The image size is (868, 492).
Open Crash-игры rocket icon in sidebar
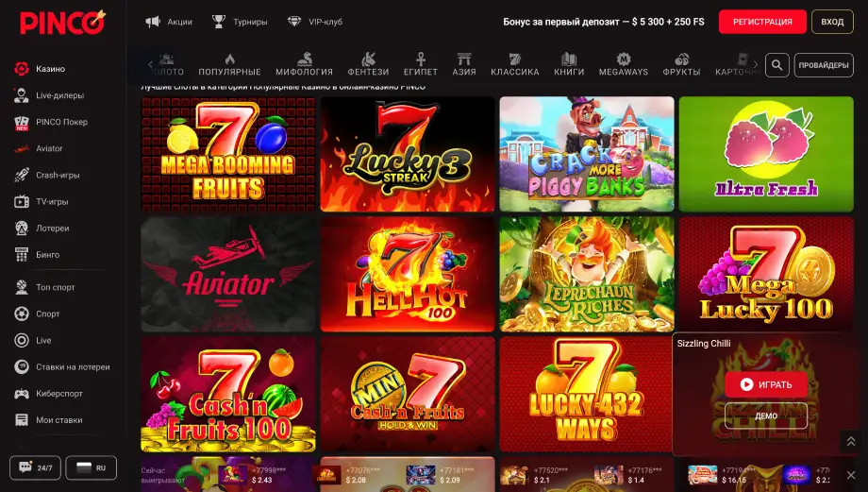[22, 175]
